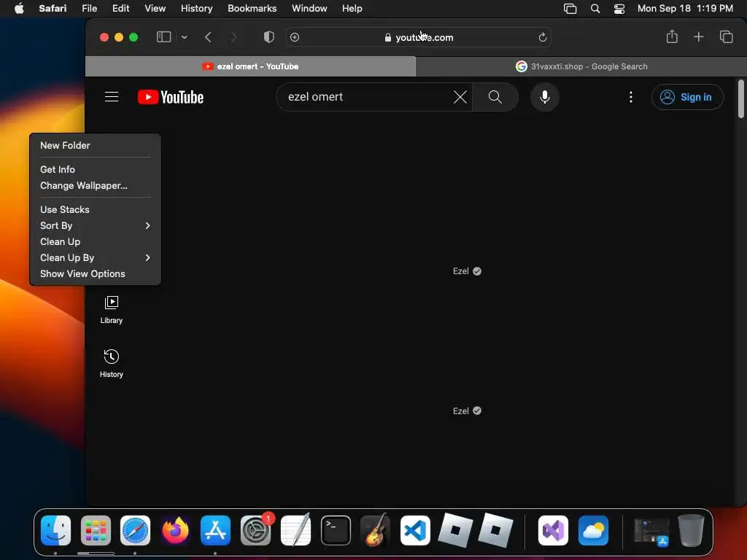747x560 pixels.
Task: Go back to the previous page in Safari
Action: tap(208, 37)
